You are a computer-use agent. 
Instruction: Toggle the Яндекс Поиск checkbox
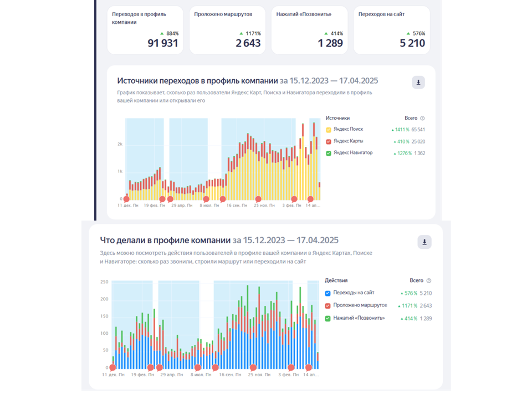pyautogui.click(x=329, y=130)
